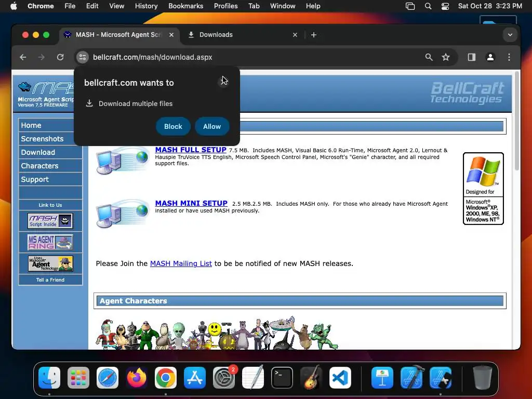Image resolution: width=532 pixels, height=399 pixels.
Task: Click the MS Agent Ring badge
Action: point(50,242)
